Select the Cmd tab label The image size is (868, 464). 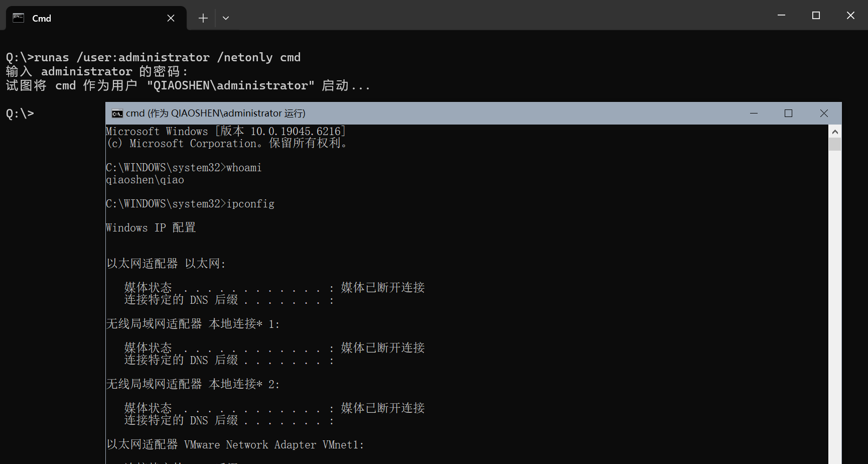pyautogui.click(x=42, y=19)
